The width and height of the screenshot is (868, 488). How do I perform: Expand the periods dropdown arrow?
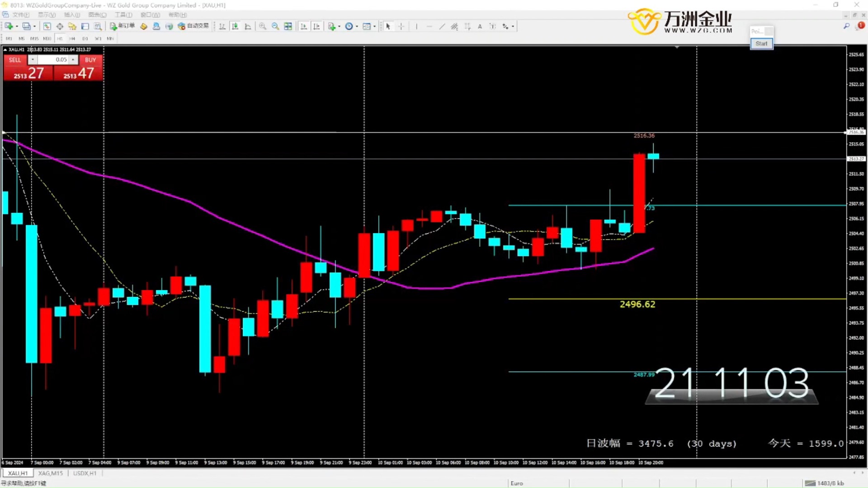pos(357,26)
